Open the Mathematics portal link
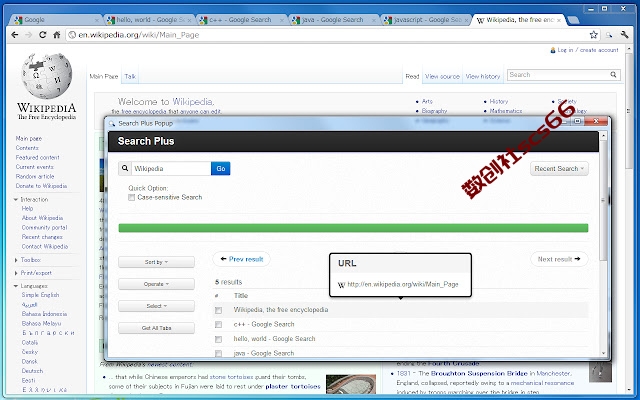This screenshot has height=400, width=640. [x=506, y=111]
